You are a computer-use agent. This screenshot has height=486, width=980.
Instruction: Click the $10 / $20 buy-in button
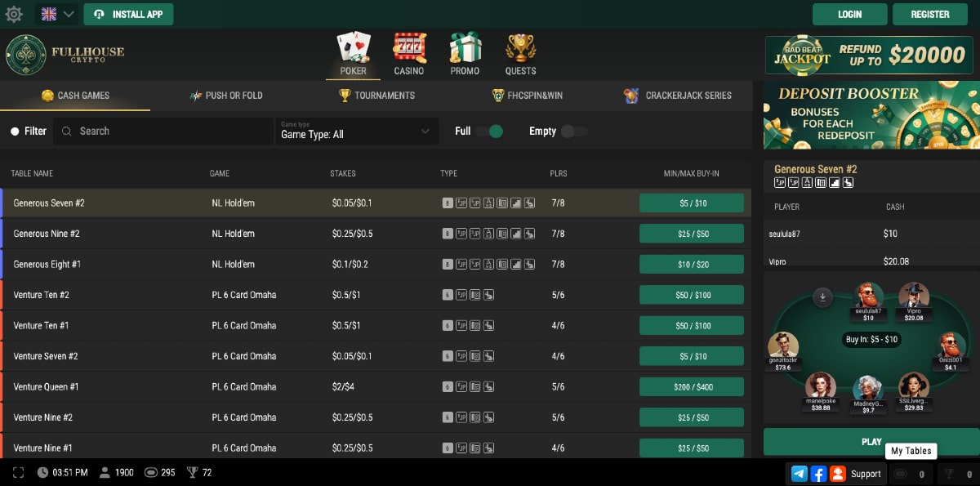(692, 265)
